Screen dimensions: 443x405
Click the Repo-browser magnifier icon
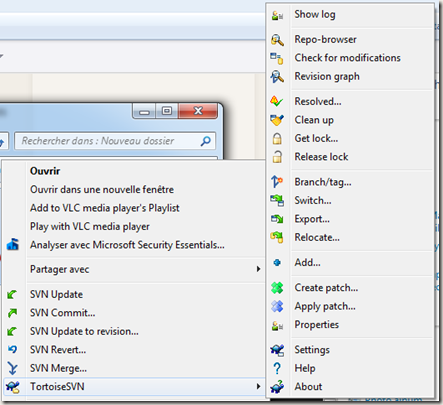coord(277,40)
